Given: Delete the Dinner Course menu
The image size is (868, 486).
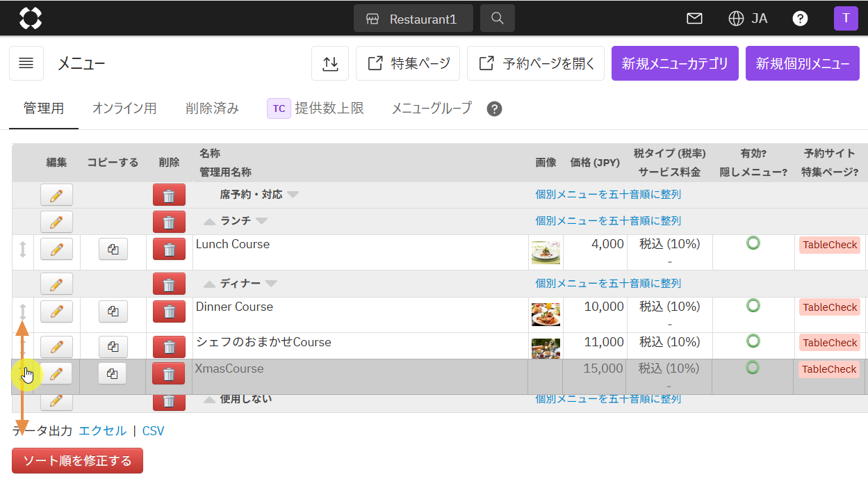Looking at the screenshot, I should click(169, 311).
